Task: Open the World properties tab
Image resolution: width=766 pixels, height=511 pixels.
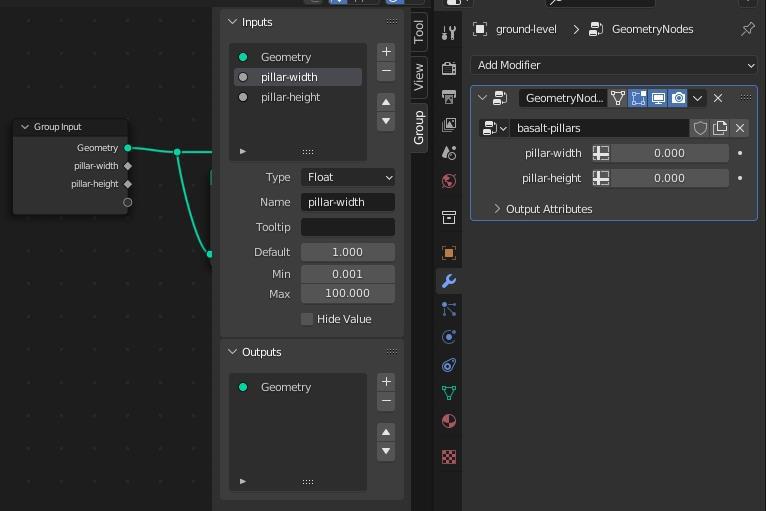Action: click(x=449, y=181)
